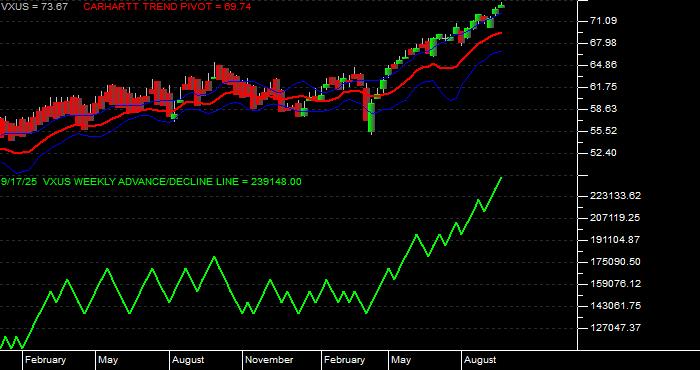
Task: Select the 61.75 price axis value
Action: [603, 87]
